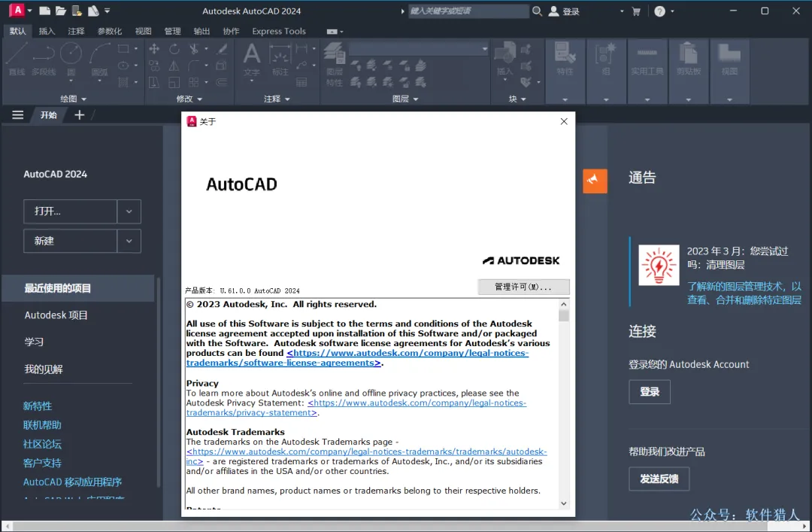The width and height of the screenshot is (812, 532).
Task: Expand the 块 panel flyout
Action: click(517, 99)
